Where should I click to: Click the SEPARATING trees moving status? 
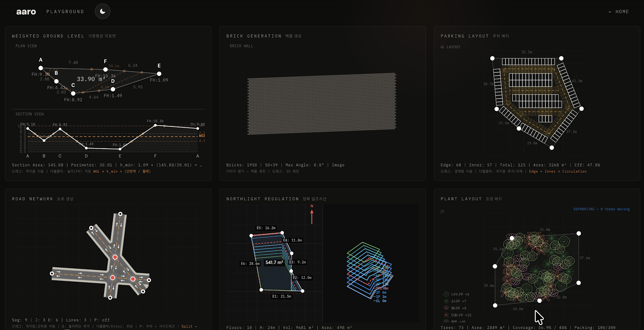[x=601, y=209]
